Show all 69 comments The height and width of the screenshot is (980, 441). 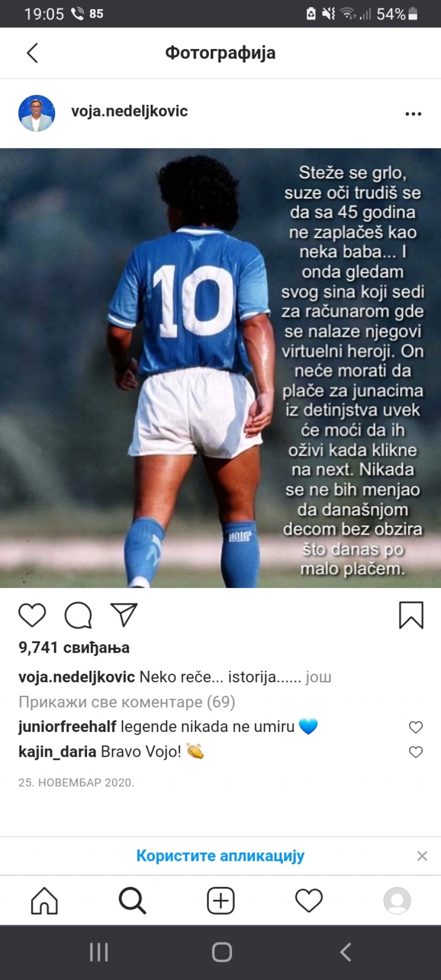point(127,702)
